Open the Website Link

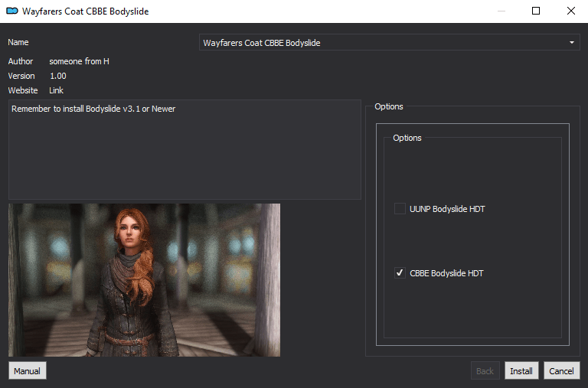click(x=56, y=90)
